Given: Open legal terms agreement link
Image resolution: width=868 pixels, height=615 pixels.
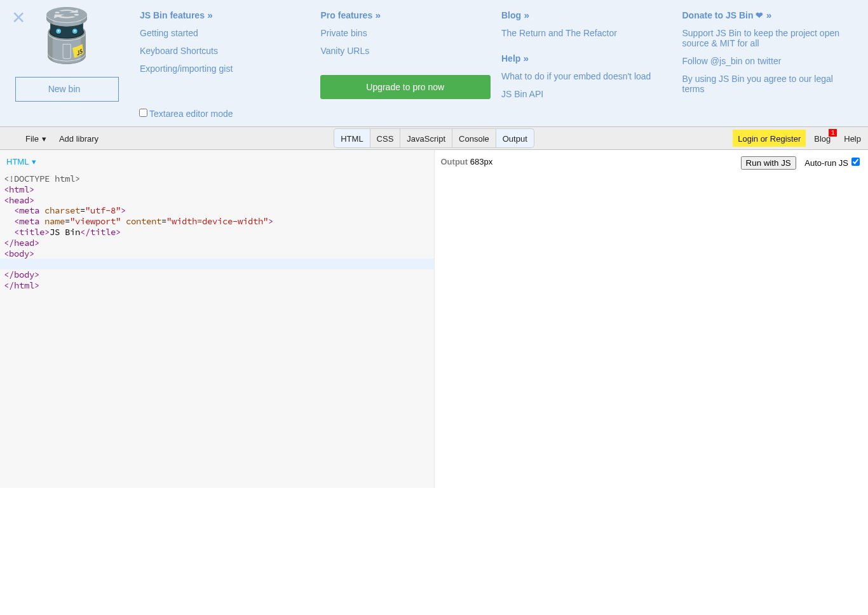Looking at the screenshot, I should pos(757,84).
